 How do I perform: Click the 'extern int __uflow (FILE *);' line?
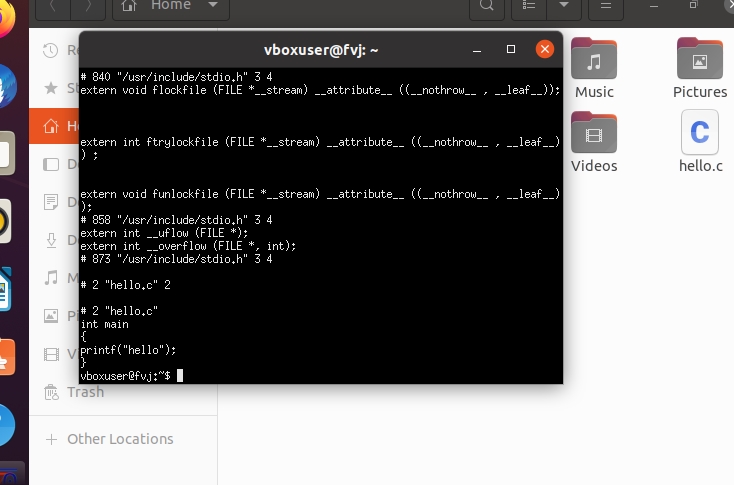(164, 233)
